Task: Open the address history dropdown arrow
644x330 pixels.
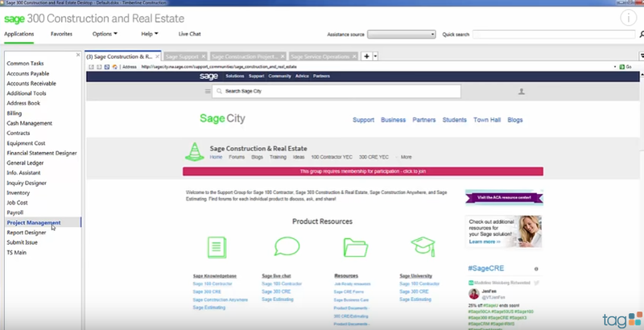Action: point(615,67)
